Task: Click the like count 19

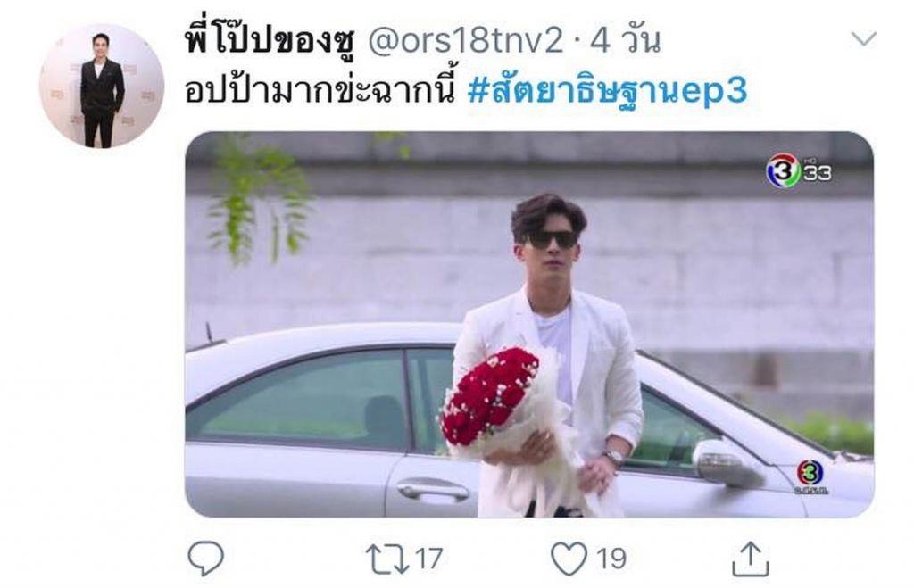Action: (x=611, y=559)
